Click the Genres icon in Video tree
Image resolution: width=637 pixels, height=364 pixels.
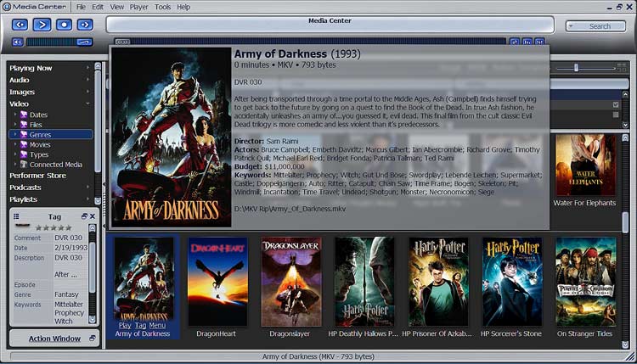(23, 134)
